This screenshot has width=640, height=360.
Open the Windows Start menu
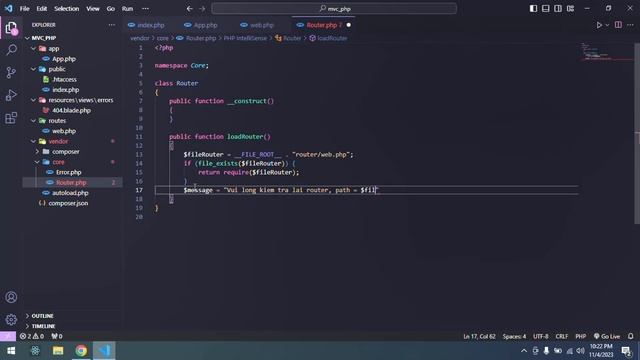(11, 351)
